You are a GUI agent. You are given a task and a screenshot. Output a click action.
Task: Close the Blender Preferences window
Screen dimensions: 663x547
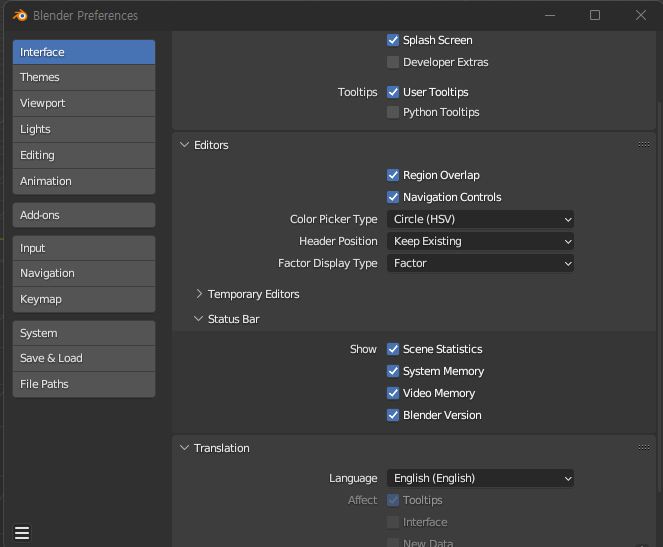point(641,16)
